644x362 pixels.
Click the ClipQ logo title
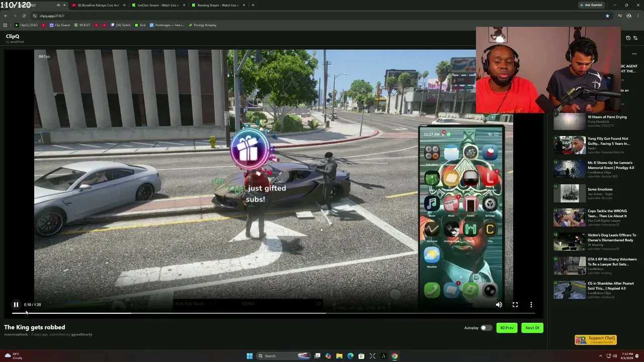click(13, 36)
